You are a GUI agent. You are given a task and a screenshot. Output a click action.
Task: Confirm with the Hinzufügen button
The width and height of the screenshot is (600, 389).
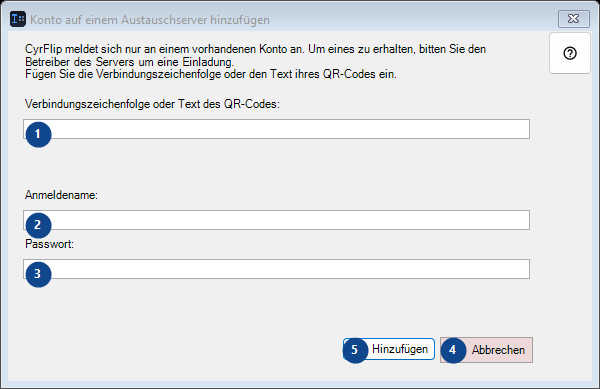coord(389,349)
